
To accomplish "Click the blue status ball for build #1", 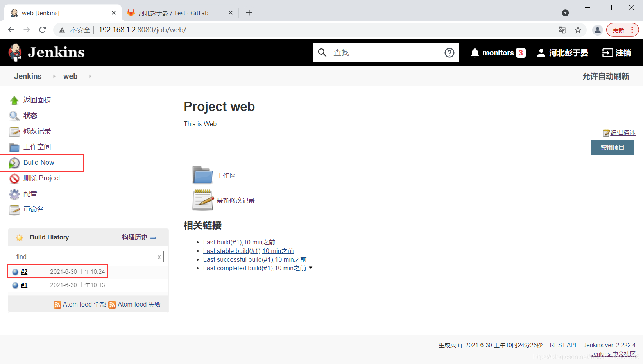I will (15, 285).
